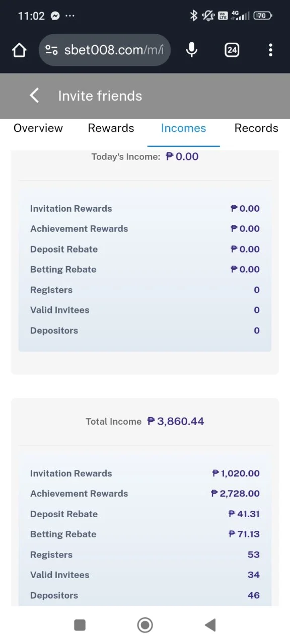
Task: Select the Incomes tab
Action: [x=183, y=128]
